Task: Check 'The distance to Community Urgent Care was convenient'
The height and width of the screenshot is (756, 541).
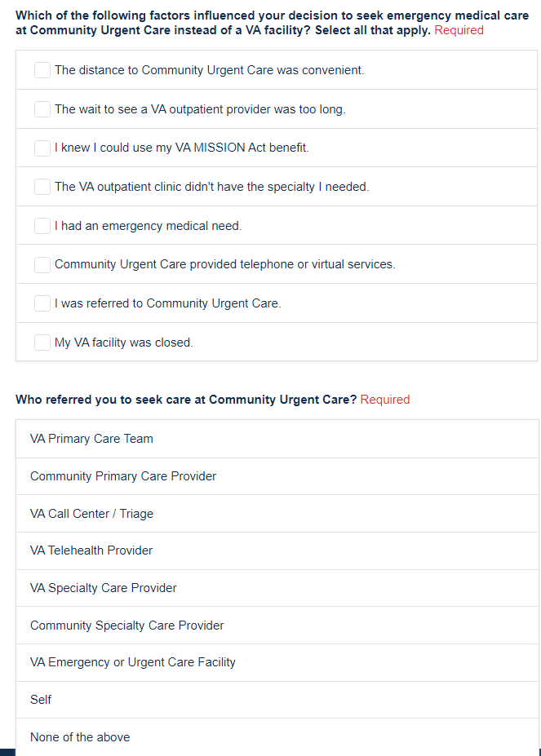Action: pyautogui.click(x=42, y=71)
